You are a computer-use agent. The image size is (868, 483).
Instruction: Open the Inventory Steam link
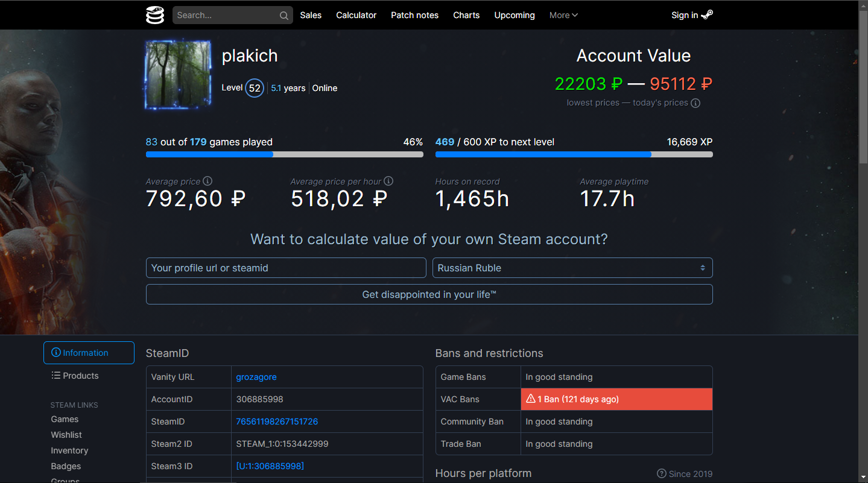click(69, 450)
